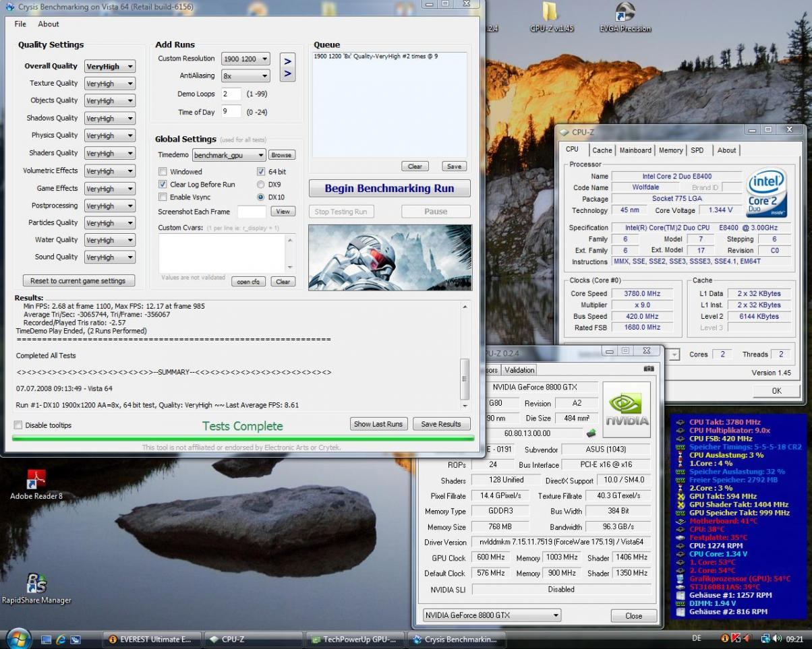Switch to Cache tab in CPU-Z

(602, 150)
